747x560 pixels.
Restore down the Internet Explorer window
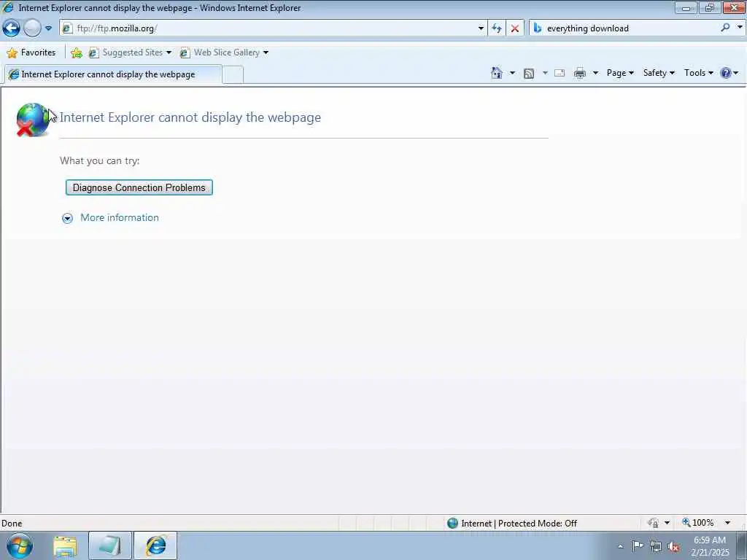coord(709,7)
